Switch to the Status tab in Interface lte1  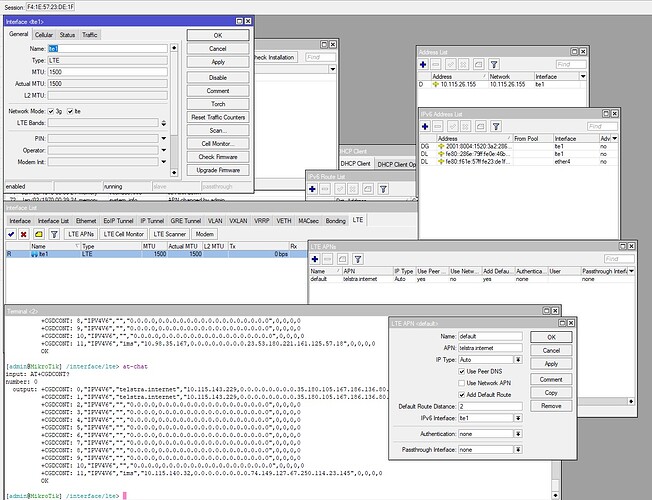tap(67, 35)
